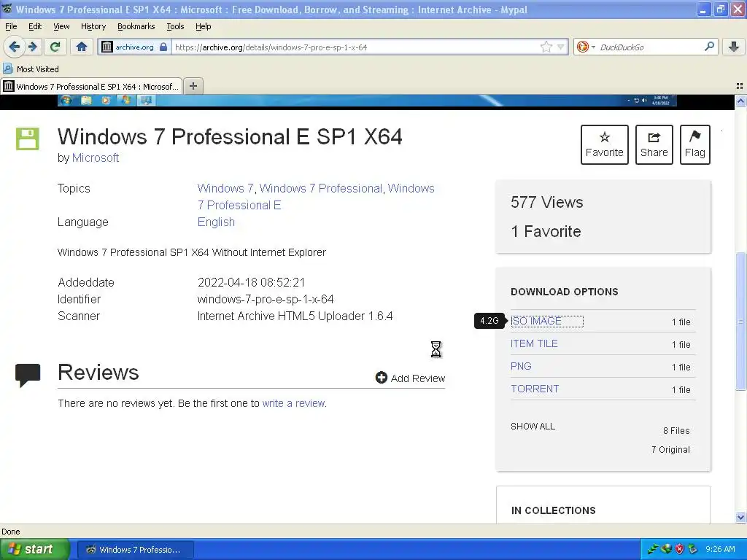Screen dimensions: 747x560
Task: Open the Help menu
Action: coord(203,26)
